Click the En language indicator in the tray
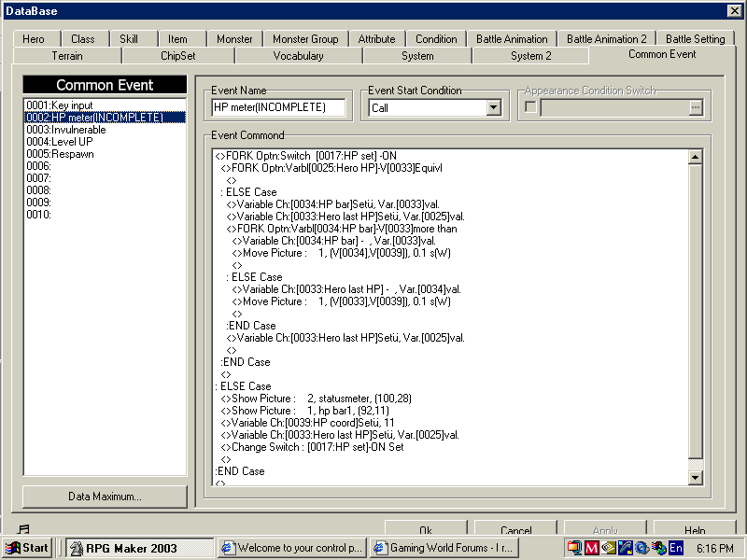This screenshot has width=747, height=560. [675, 548]
